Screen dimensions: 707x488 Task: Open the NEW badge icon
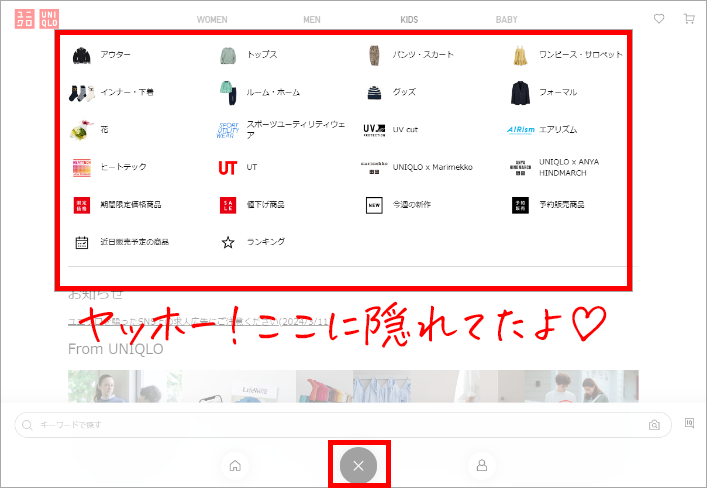click(x=374, y=205)
